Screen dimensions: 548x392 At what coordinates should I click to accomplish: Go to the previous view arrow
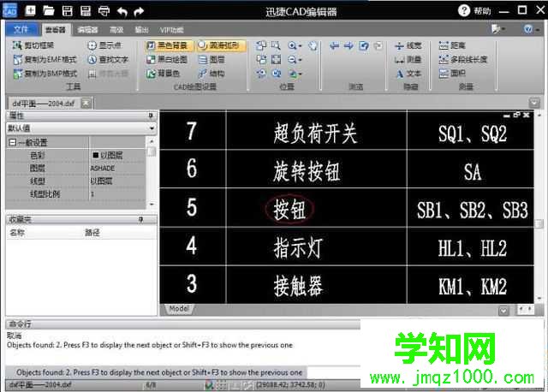point(335,45)
